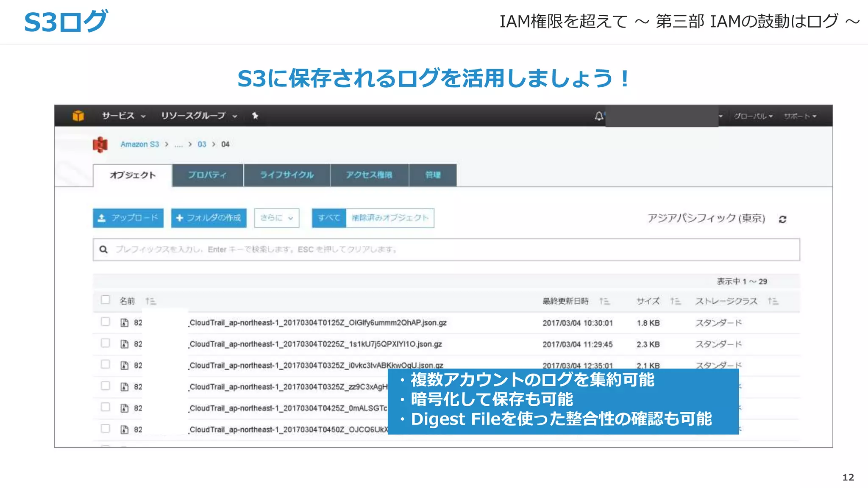Click the search magnifier icon
This screenshot has height=488, width=868.
click(x=103, y=250)
